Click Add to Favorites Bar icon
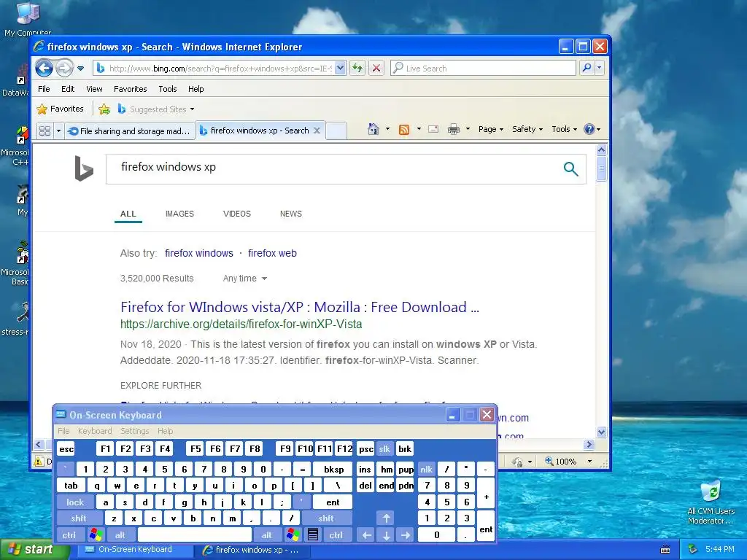This screenshot has width=747, height=560. [104, 109]
